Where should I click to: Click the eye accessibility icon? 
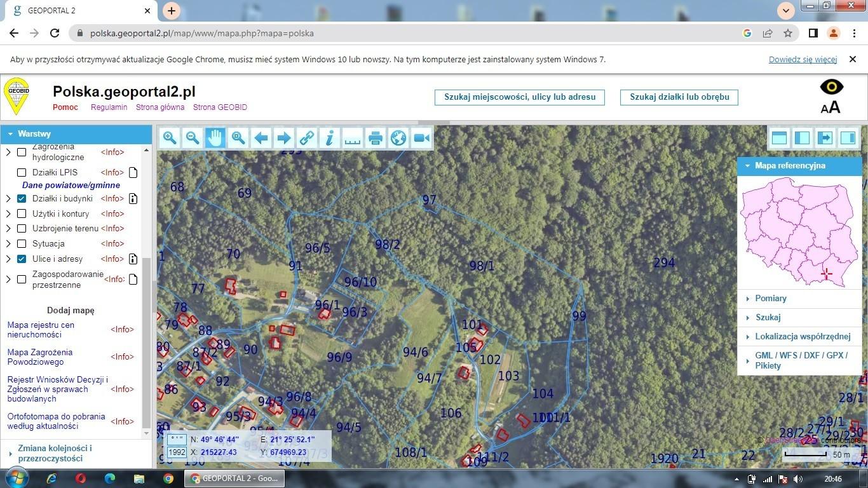[x=831, y=86]
